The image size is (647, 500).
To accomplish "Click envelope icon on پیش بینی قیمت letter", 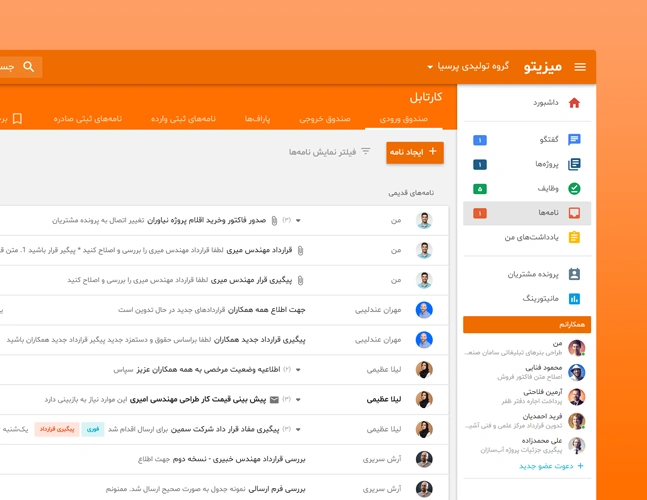I will point(274,399).
